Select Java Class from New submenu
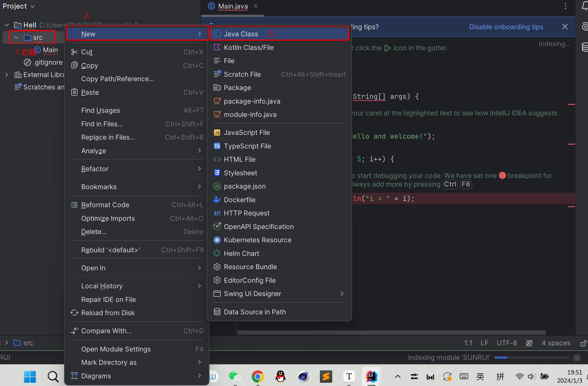The width and height of the screenshot is (588, 386). pos(241,34)
